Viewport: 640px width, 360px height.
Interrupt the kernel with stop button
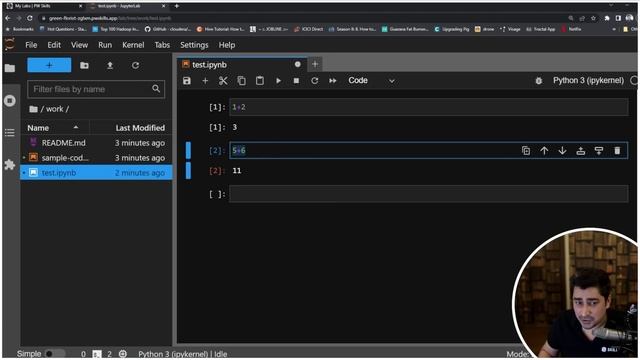click(x=296, y=81)
